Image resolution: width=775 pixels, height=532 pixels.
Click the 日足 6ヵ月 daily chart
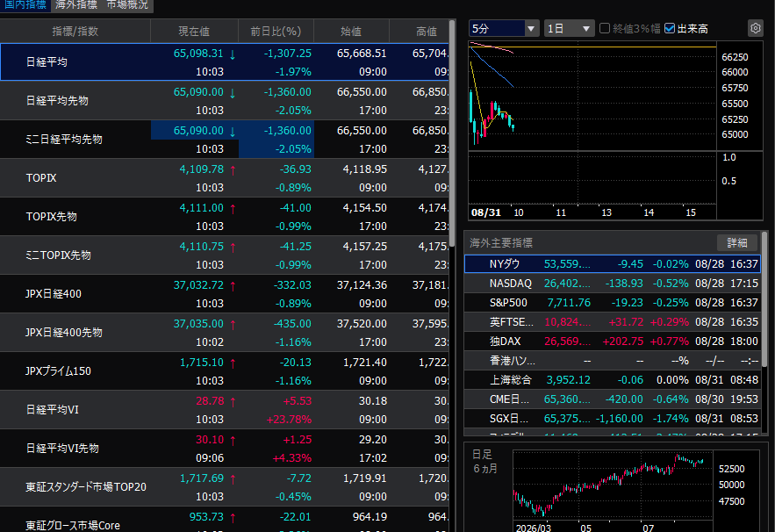click(x=613, y=485)
